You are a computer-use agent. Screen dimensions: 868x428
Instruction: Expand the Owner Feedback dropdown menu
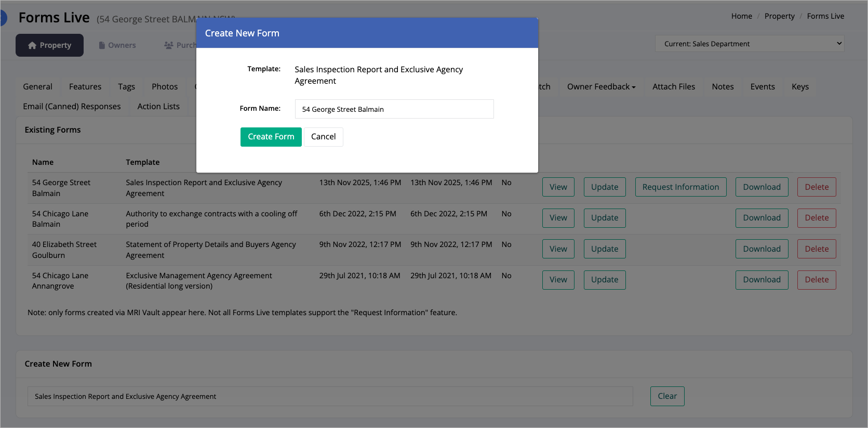tap(601, 87)
